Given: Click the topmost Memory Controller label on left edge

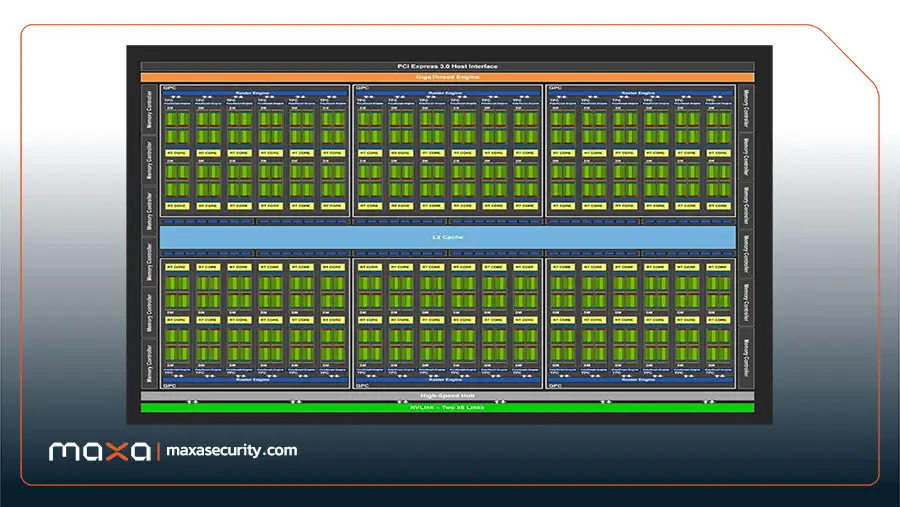Looking at the screenshot, I should pyautogui.click(x=149, y=109).
